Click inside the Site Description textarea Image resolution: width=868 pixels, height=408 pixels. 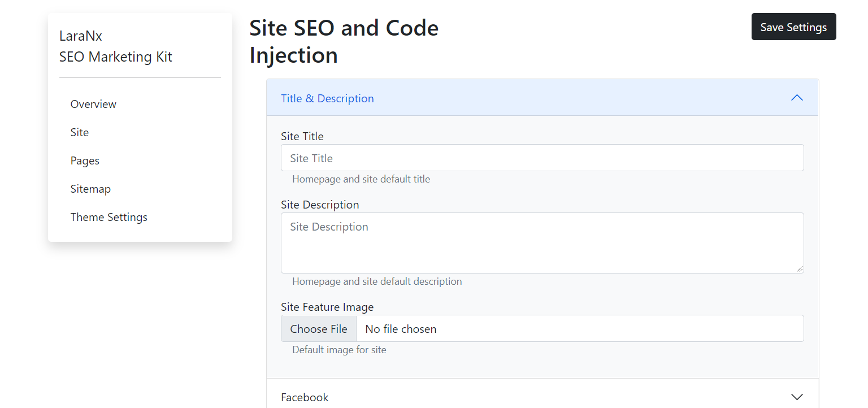coord(541,243)
